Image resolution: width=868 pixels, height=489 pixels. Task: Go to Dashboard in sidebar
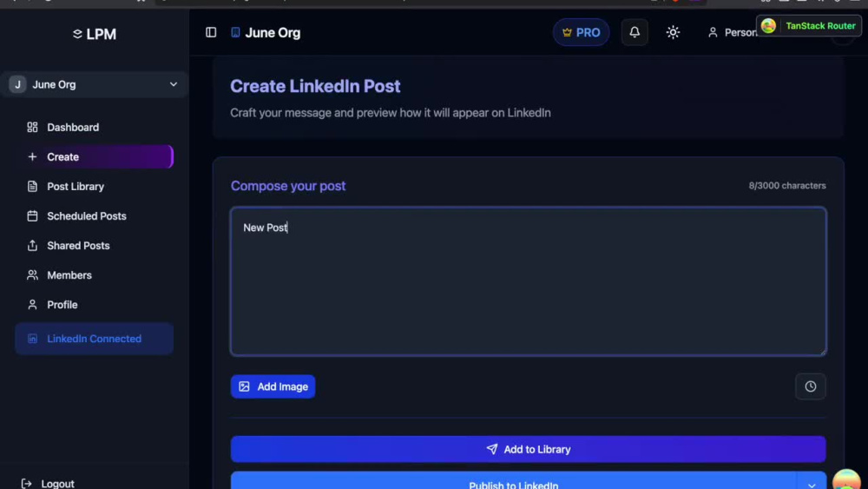(94, 128)
